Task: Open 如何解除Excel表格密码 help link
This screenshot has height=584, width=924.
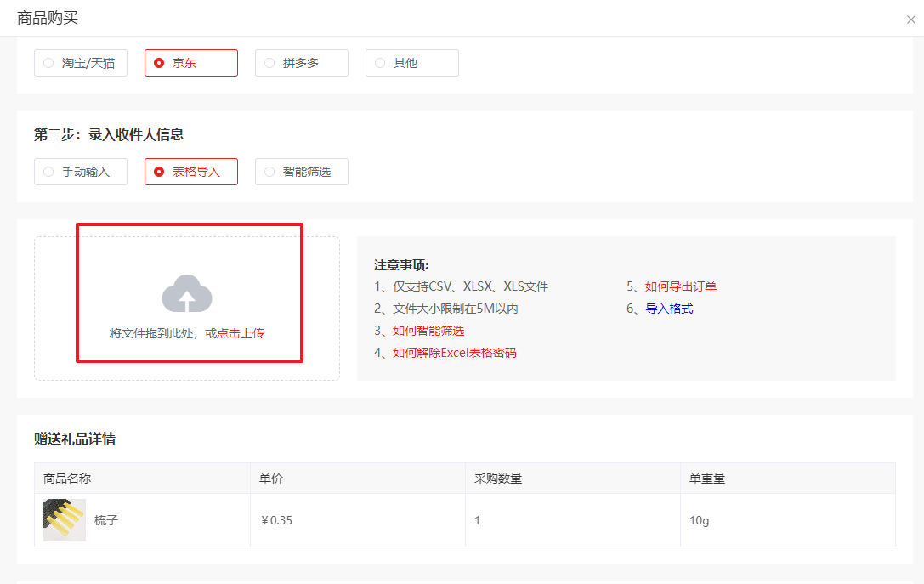Action: pos(454,353)
